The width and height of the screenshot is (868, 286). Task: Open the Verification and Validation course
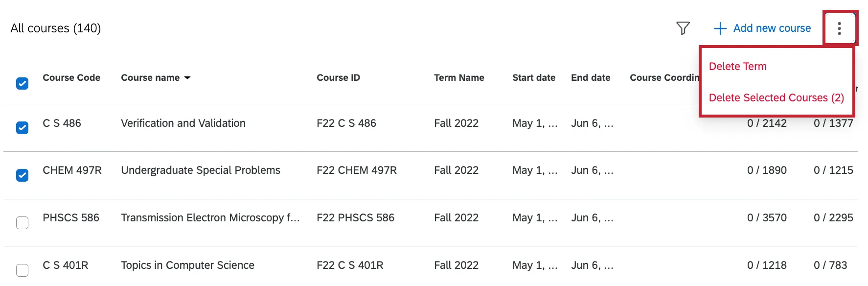click(x=183, y=123)
